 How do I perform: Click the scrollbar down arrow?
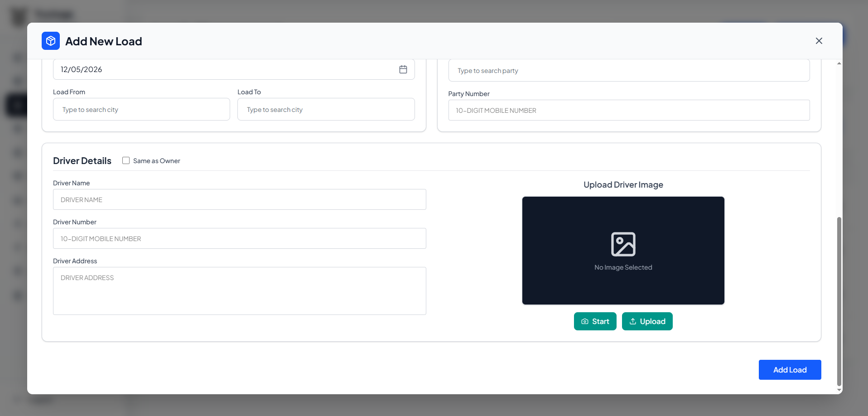click(839, 390)
